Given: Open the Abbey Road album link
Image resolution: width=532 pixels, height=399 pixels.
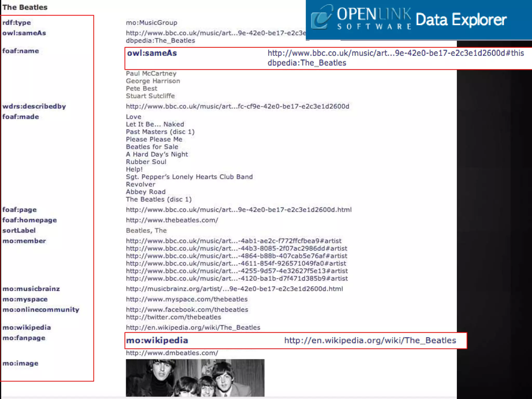Looking at the screenshot, I should coord(145,192).
